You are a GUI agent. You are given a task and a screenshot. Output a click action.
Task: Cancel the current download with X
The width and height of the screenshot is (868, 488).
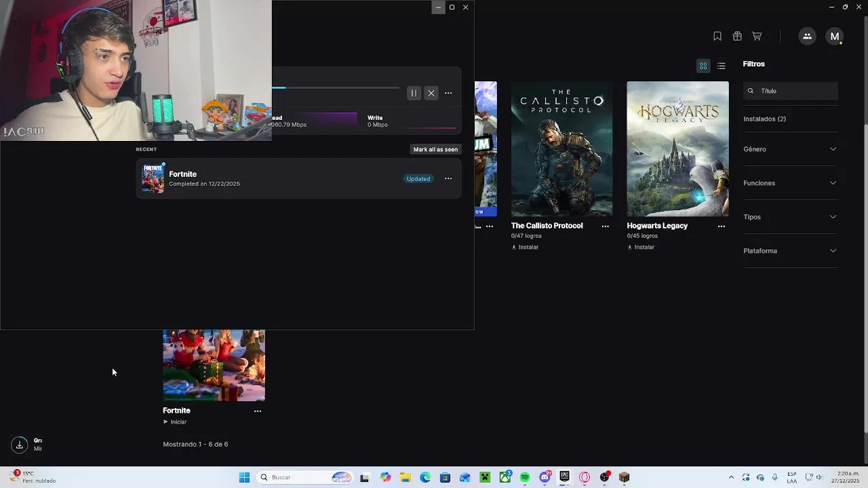(x=431, y=93)
